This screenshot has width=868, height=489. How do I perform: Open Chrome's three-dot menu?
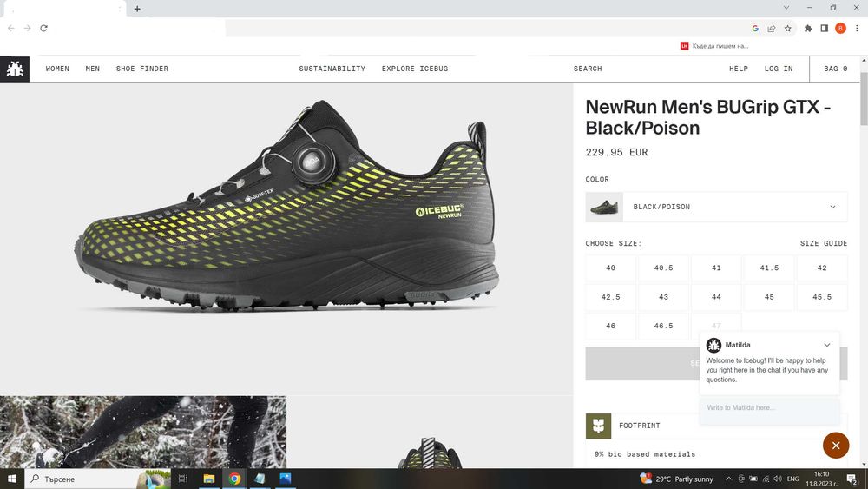(857, 29)
